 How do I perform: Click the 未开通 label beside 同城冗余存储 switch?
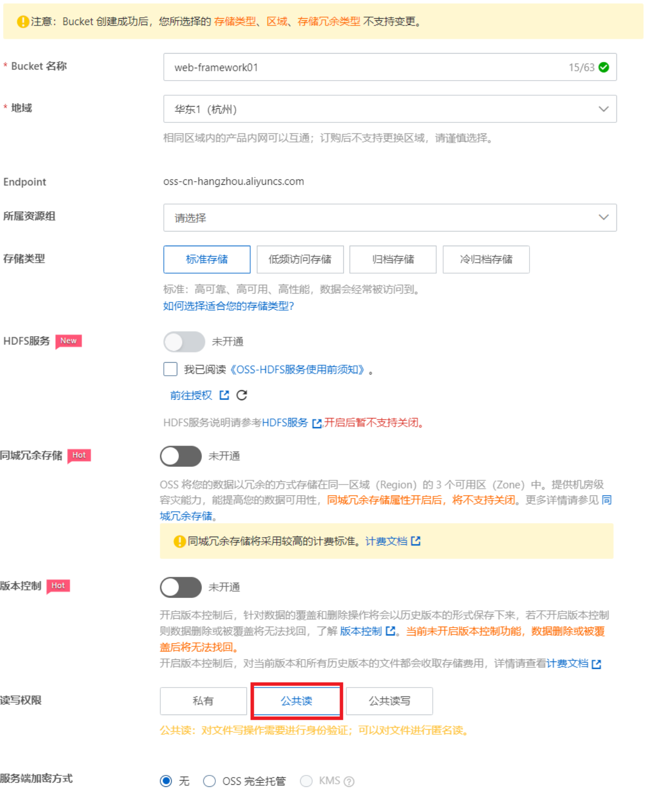click(224, 456)
